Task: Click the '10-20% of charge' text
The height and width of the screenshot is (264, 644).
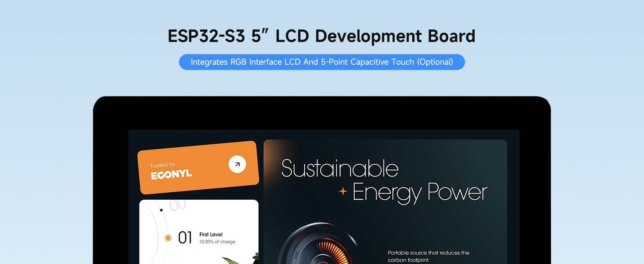Action: point(217,242)
